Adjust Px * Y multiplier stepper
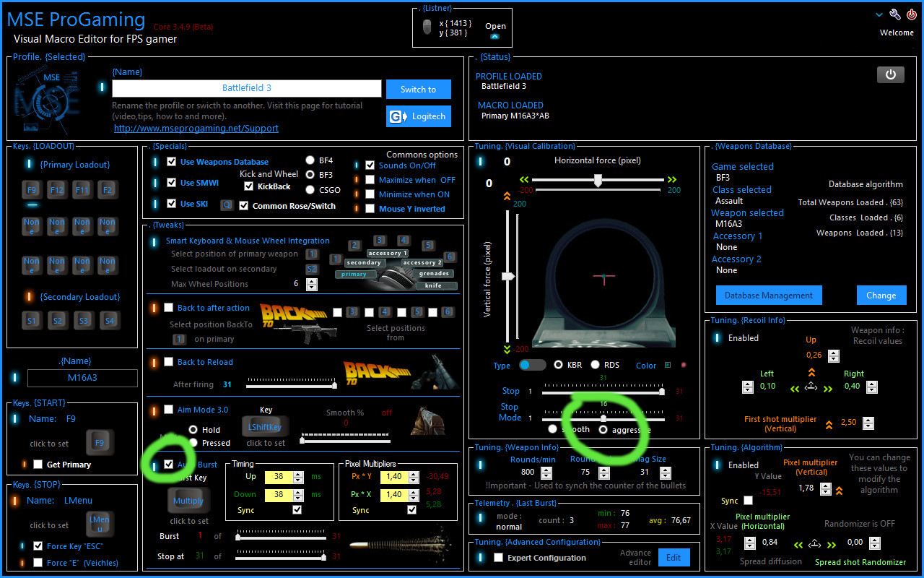This screenshot has height=578, width=924. [414, 477]
